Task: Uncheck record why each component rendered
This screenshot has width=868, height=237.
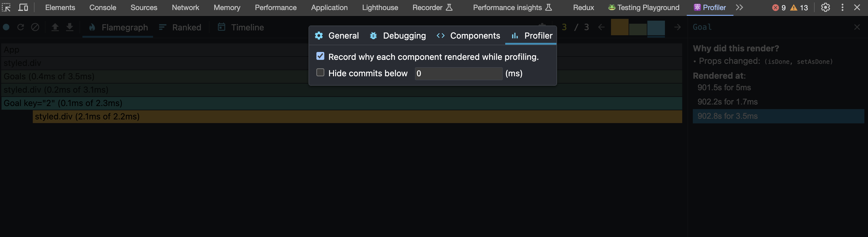Action: [320, 57]
